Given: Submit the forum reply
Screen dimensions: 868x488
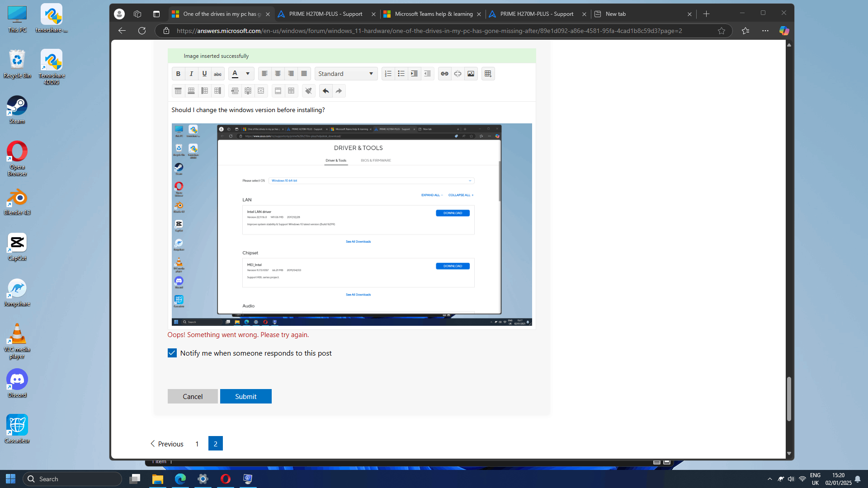Looking at the screenshot, I should 245,396.
